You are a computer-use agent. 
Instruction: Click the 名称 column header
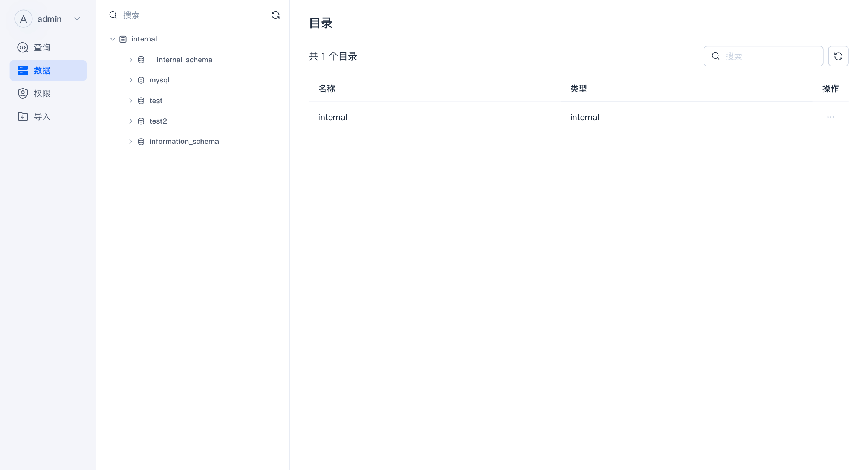coord(326,89)
